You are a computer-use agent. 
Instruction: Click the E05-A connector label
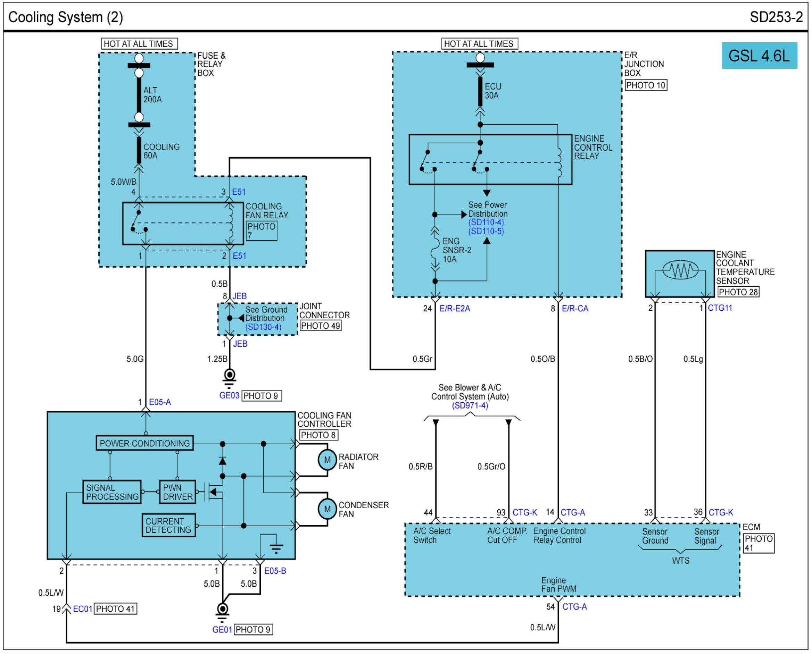pos(160,402)
